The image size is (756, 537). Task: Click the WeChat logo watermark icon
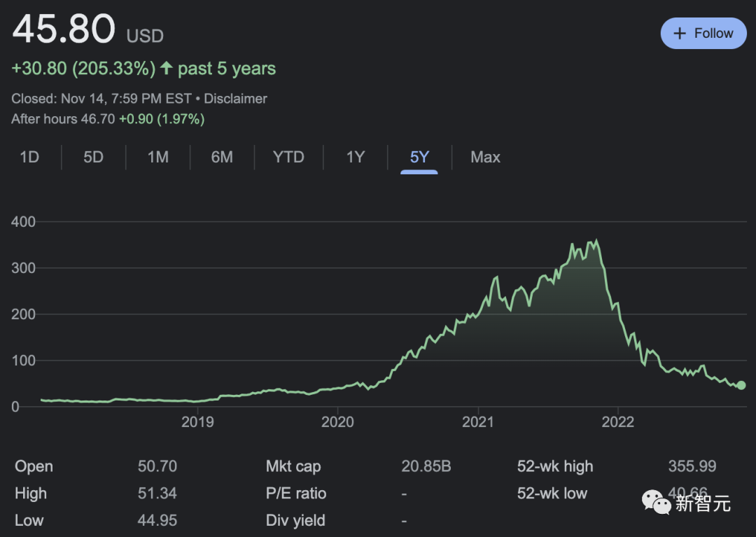coord(657,502)
